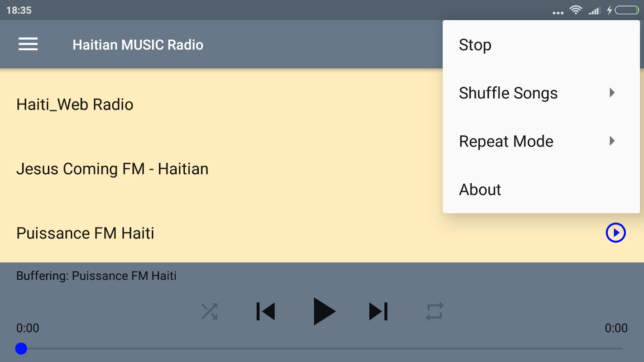Skip to previous station
The width and height of the screenshot is (644, 362).
point(265,312)
